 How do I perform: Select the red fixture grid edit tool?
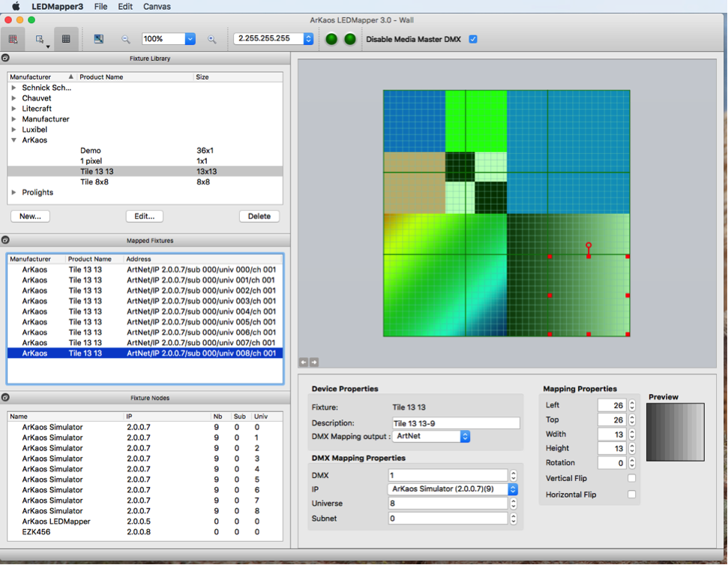pyautogui.click(x=13, y=39)
